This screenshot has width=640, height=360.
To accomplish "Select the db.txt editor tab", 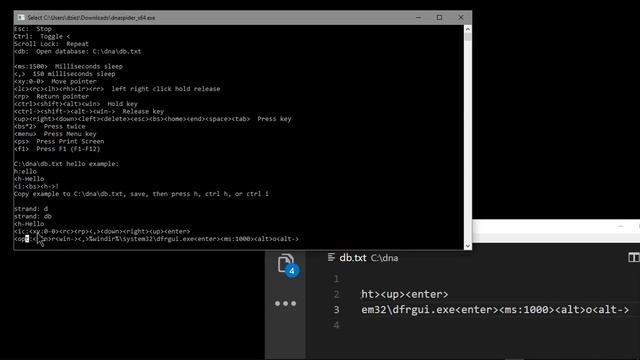I will pos(363,258).
